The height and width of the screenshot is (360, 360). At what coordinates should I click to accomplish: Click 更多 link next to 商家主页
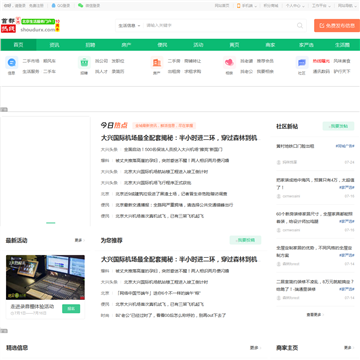[x=349, y=348]
